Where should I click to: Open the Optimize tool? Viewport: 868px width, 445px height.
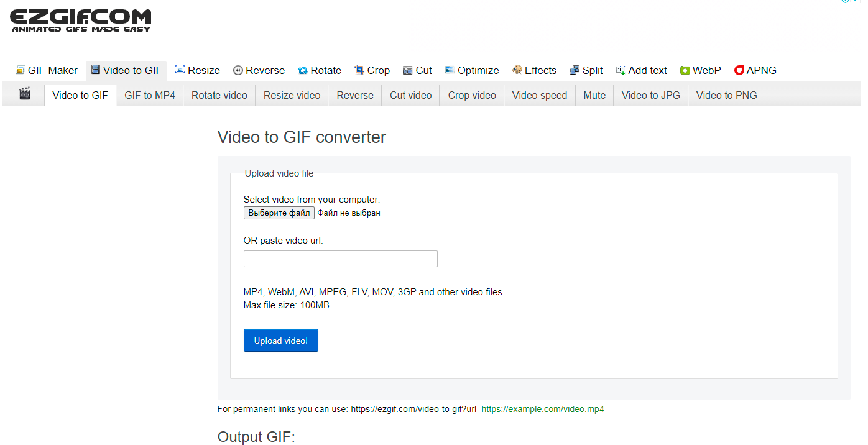click(472, 70)
